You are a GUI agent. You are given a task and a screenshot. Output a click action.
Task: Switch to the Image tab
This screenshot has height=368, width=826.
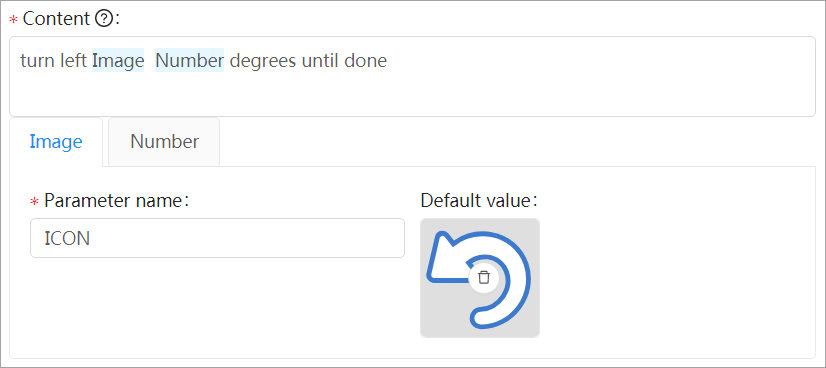point(56,142)
